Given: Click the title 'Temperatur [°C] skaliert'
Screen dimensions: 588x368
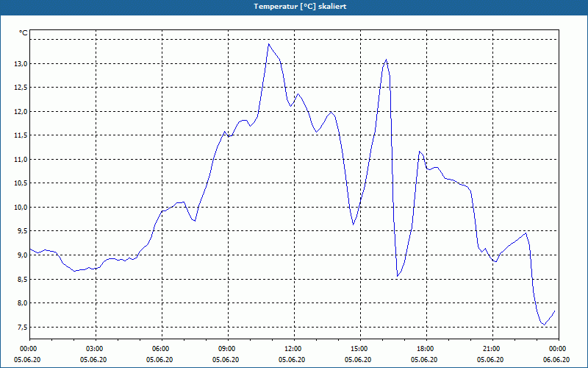Looking at the screenshot, I should click(x=300, y=7).
